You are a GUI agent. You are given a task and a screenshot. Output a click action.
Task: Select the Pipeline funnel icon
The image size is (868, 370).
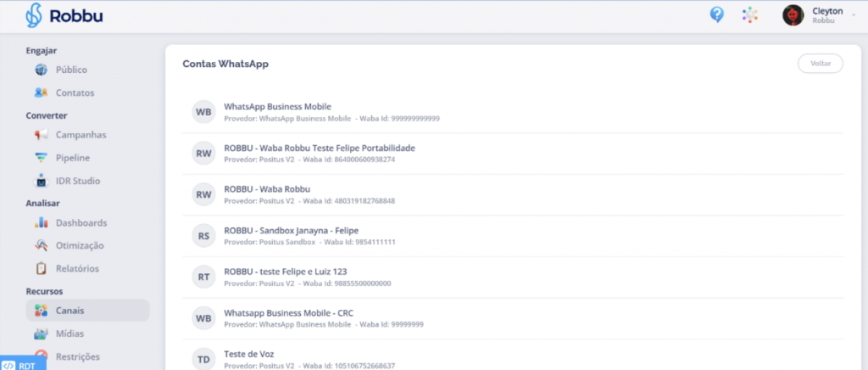(x=41, y=158)
